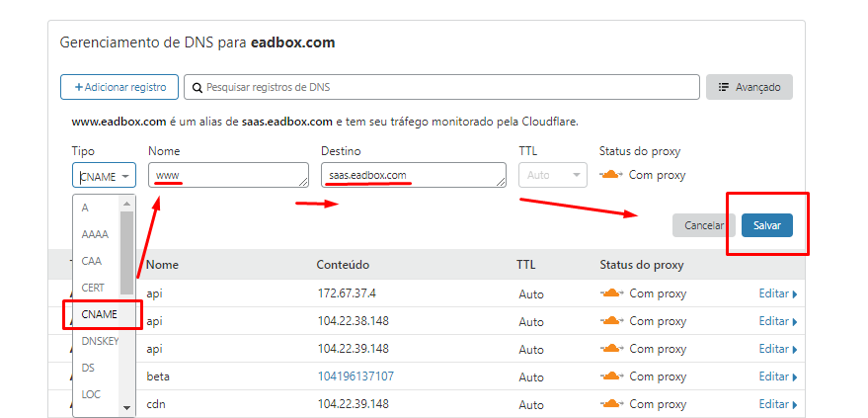Click the cdn name cell
Image resolution: width=868 pixels, height=418 pixels.
click(x=156, y=404)
